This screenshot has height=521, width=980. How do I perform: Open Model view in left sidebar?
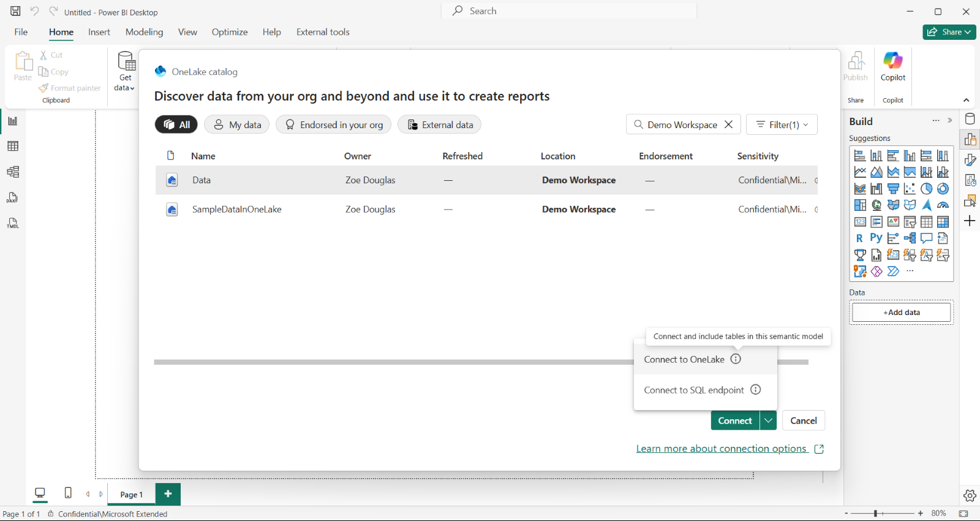click(13, 172)
